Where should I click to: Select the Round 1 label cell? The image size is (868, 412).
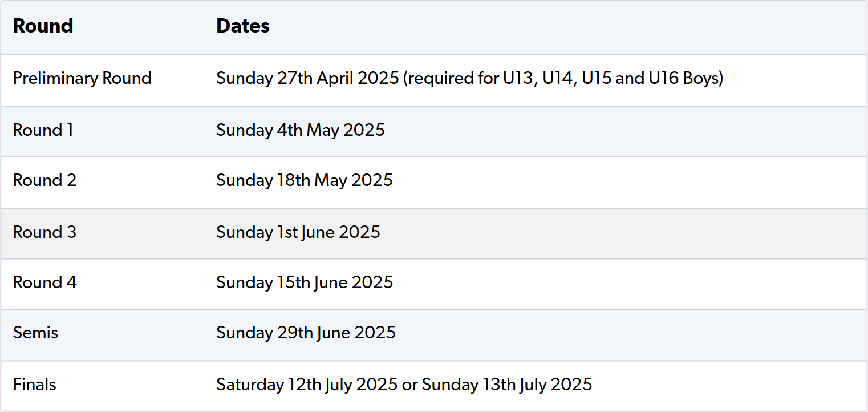43,130
